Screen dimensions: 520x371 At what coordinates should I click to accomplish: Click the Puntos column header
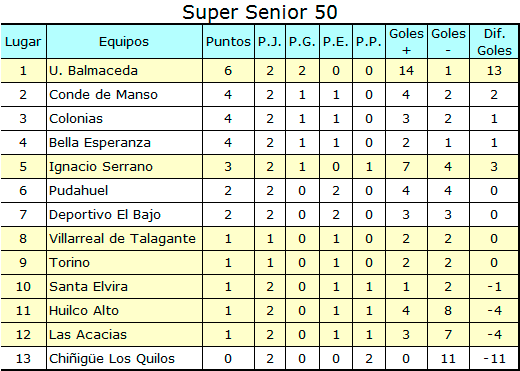228,42
